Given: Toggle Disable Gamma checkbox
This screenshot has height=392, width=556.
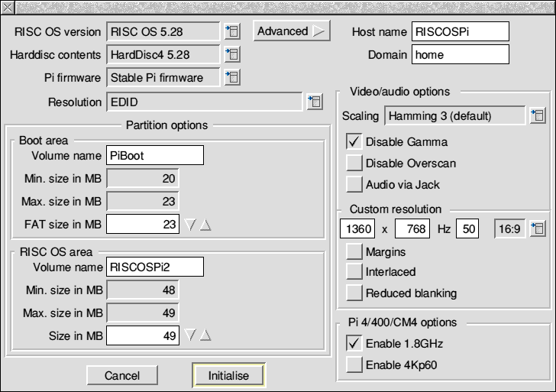Looking at the screenshot, I should 354,141.
